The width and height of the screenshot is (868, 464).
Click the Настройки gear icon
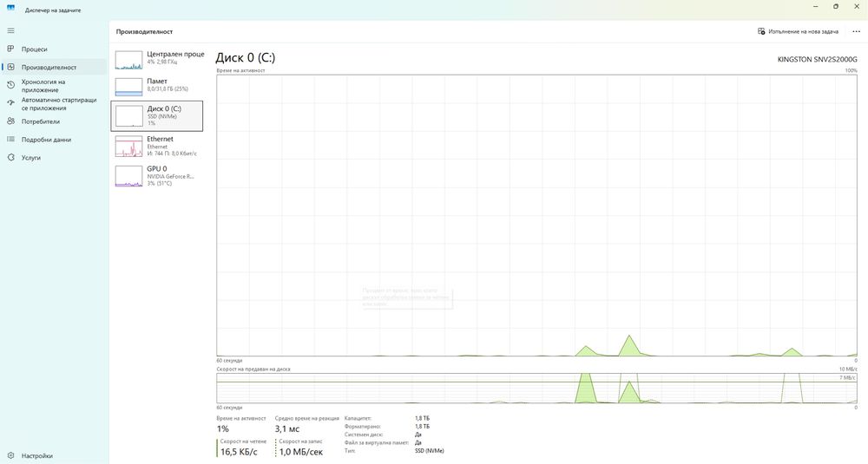10,455
